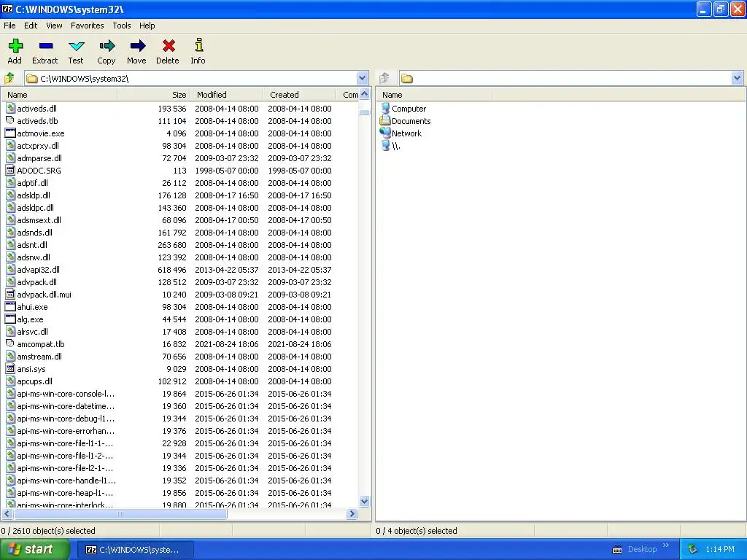Click the Copy toolbar icon
747x560 pixels.
coord(107,46)
